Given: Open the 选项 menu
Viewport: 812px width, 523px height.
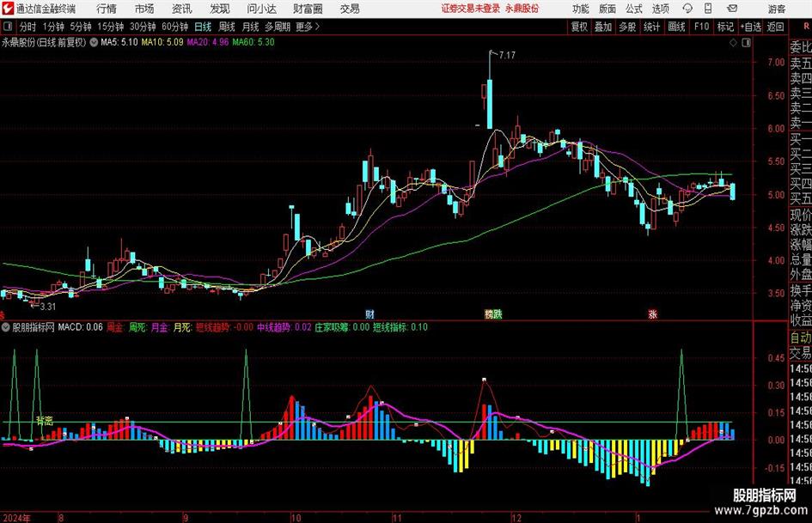Looking at the screenshot, I should pyautogui.click(x=661, y=9).
